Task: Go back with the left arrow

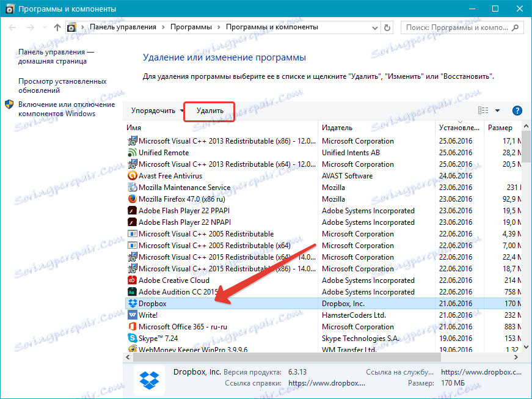Action: pyautogui.click(x=12, y=27)
